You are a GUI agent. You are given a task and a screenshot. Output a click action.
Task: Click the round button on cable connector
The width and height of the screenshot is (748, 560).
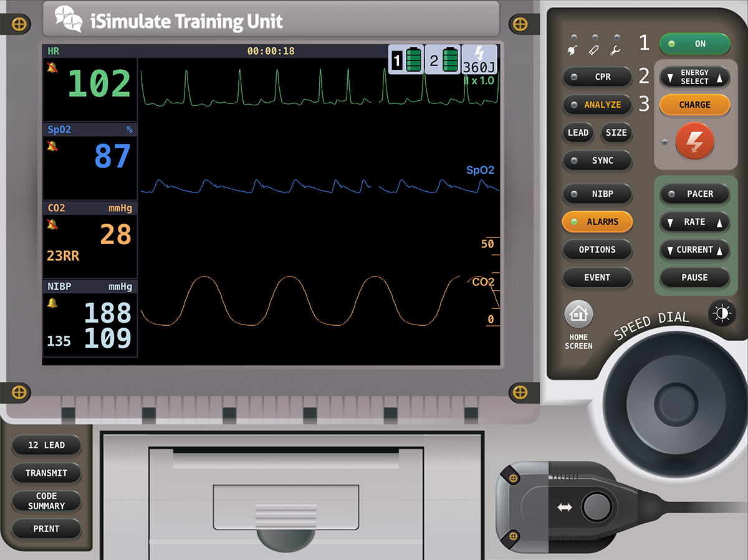click(x=597, y=507)
